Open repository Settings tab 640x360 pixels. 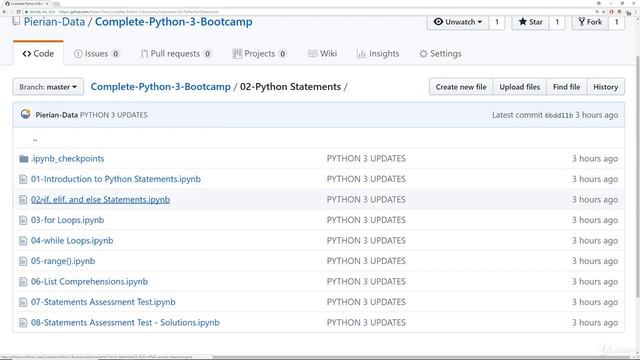tap(440, 53)
